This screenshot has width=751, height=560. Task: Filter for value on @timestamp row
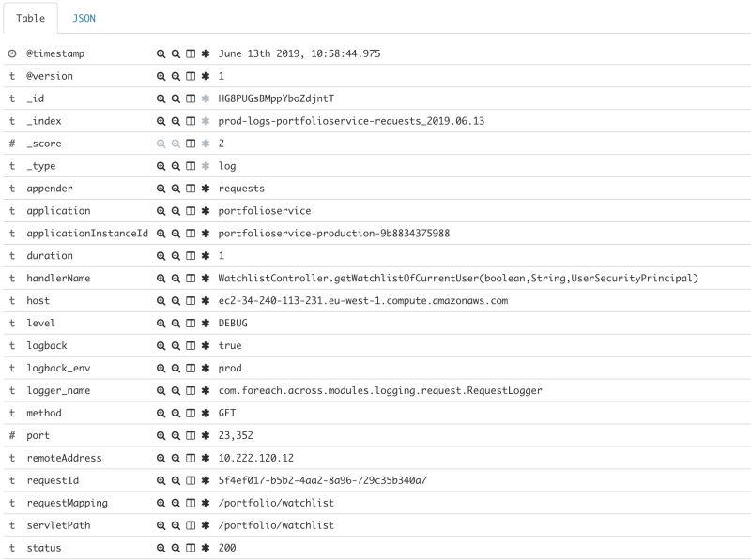pos(161,53)
